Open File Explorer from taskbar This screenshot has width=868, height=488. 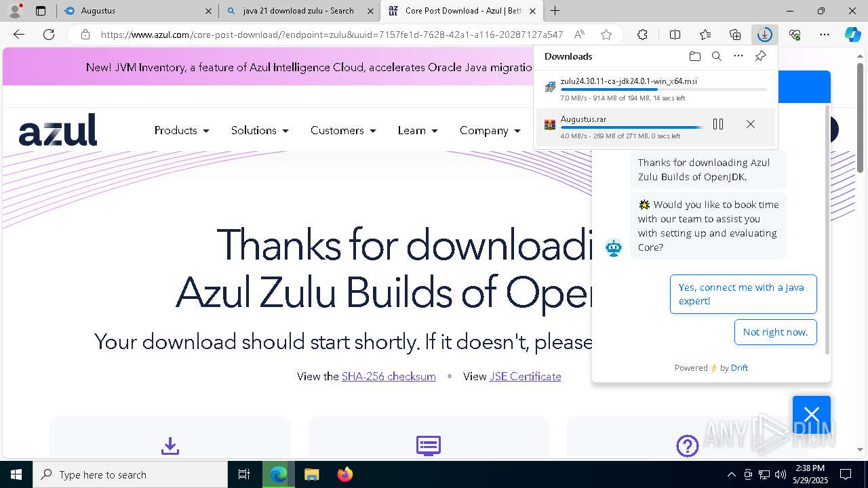tap(311, 474)
